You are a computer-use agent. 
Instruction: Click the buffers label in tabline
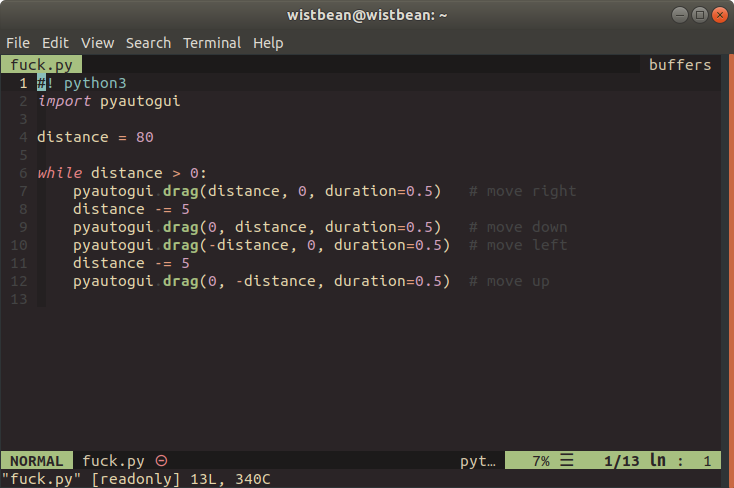[x=680, y=65]
